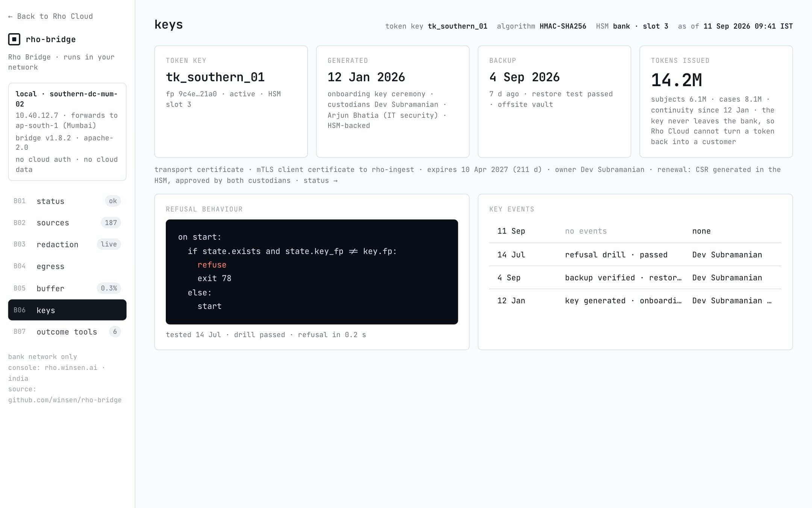The height and width of the screenshot is (508, 812).
Task: Select the 4 Sep backup verified event row
Action: [635, 278]
